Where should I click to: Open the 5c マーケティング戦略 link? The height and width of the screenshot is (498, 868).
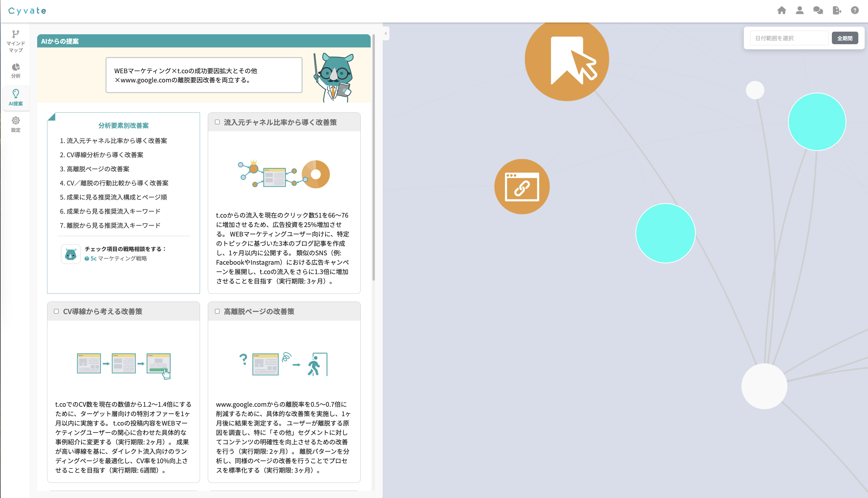point(116,259)
